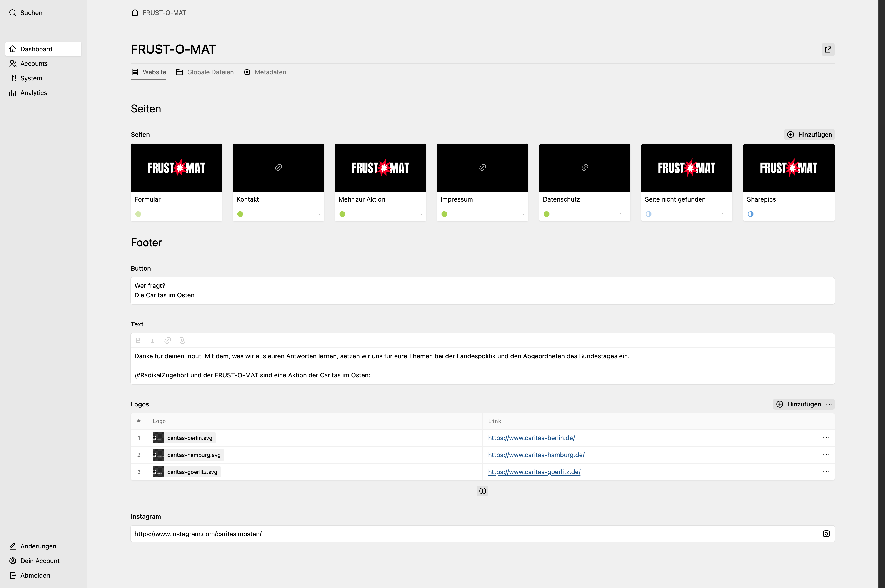Open link https://www.caritas-goerlitz.de/
Image resolution: width=885 pixels, height=588 pixels.
[x=534, y=472]
